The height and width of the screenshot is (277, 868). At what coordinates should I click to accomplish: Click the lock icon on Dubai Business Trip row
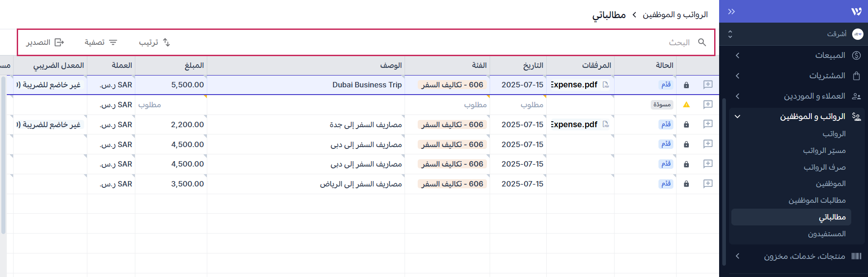(x=686, y=85)
